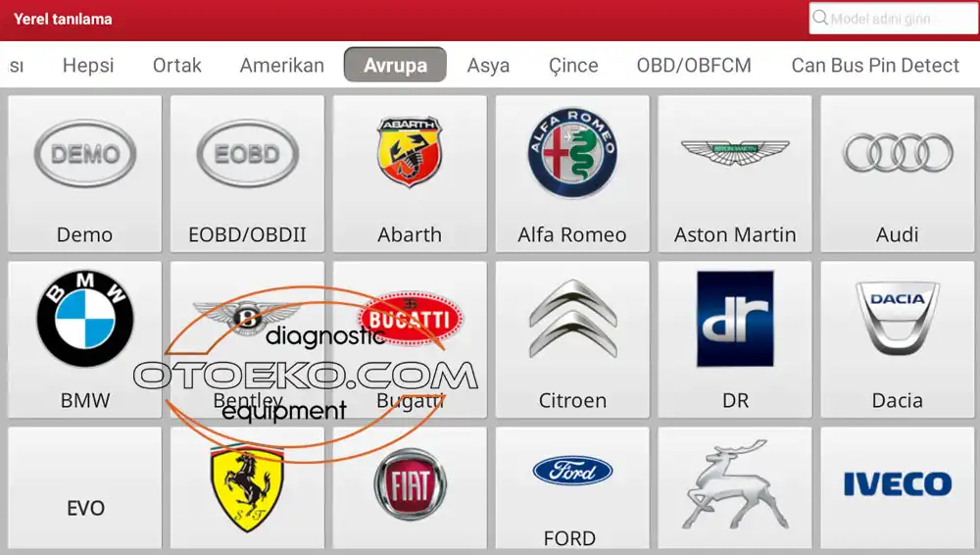980x555 pixels.
Task: Launch the Demo mode tile
Action: pos(84,174)
